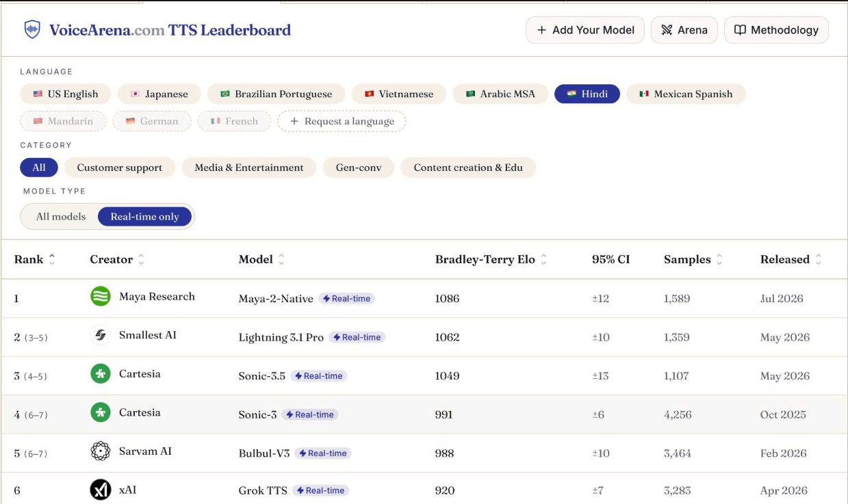Click the Maya Research creator name

click(x=157, y=296)
